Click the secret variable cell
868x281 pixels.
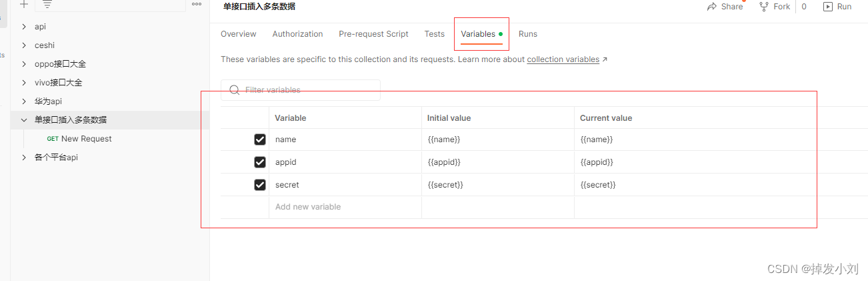345,185
